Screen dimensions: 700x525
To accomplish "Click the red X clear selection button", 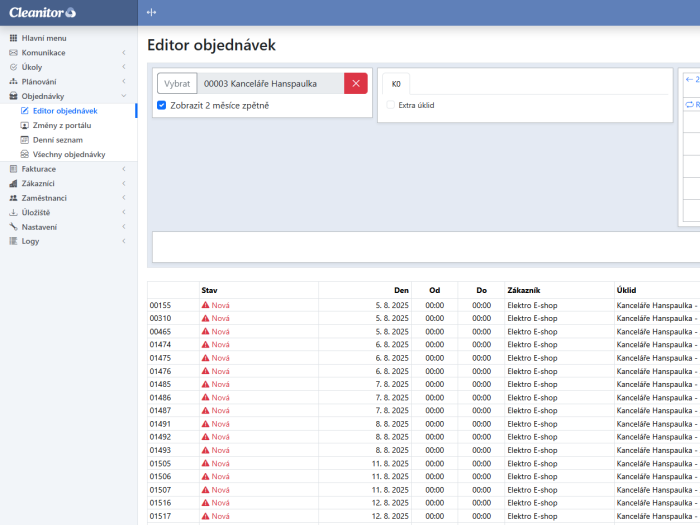I will click(355, 84).
